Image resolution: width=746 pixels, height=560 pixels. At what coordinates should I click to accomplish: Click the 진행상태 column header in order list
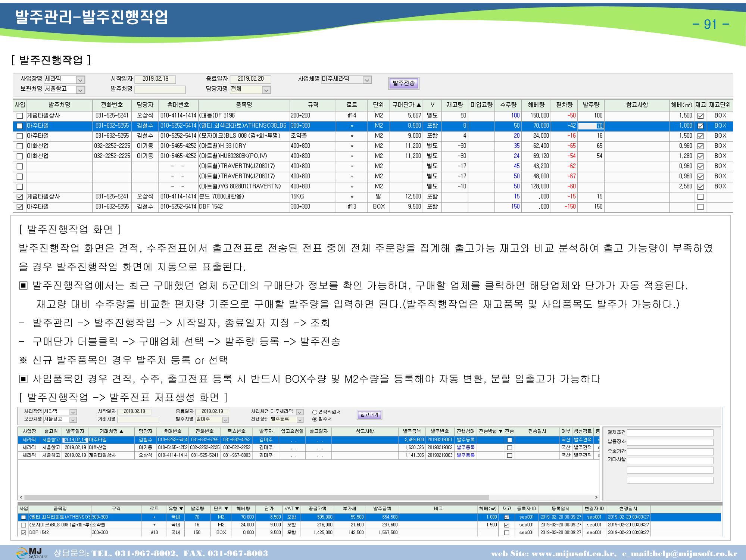click(465, 431)
